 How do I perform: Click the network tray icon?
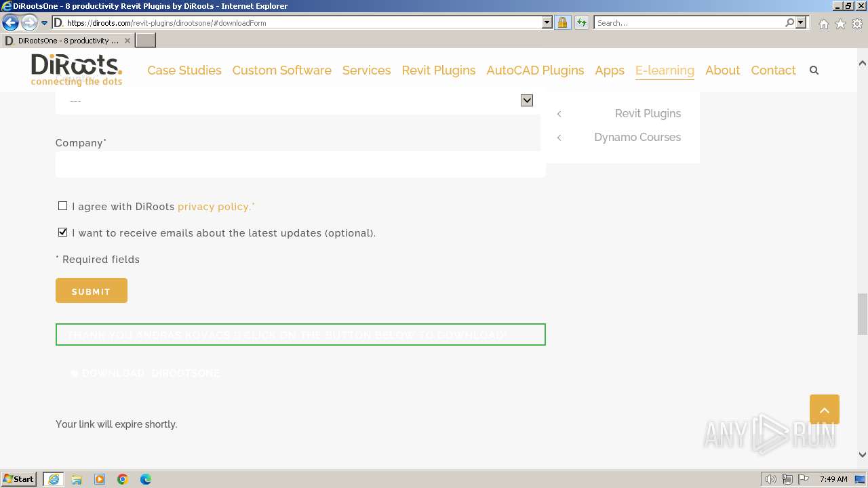(787, 479)
